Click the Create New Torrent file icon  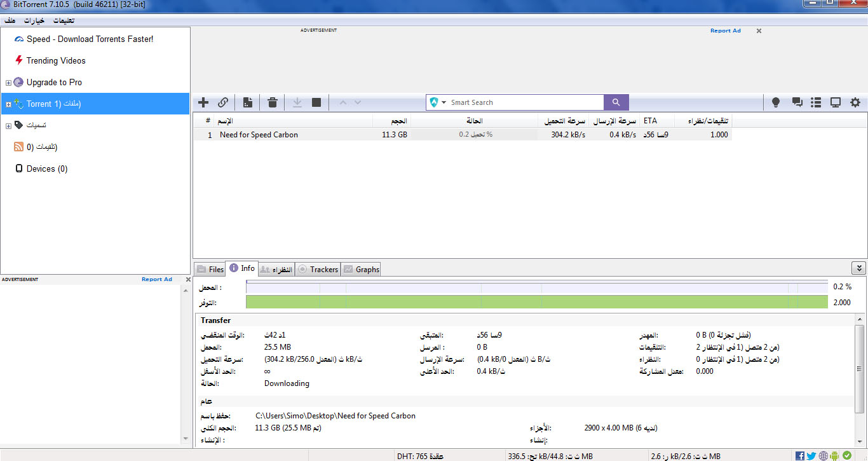[248, 102]
